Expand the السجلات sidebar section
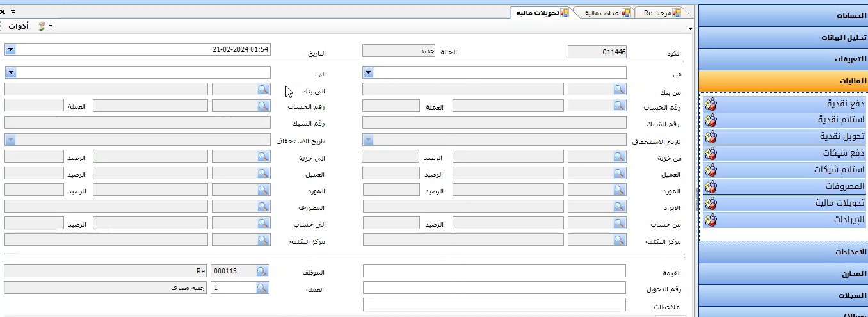The image size is (868, 317). tap(783, 295)
